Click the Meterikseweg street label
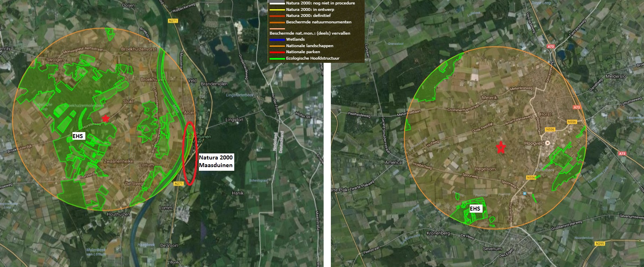This screenshot has width=644, height=267. [521, 89]
